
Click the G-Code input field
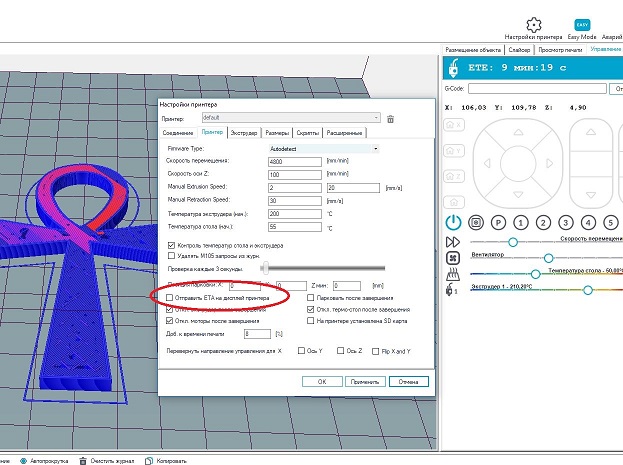(537, 89)
